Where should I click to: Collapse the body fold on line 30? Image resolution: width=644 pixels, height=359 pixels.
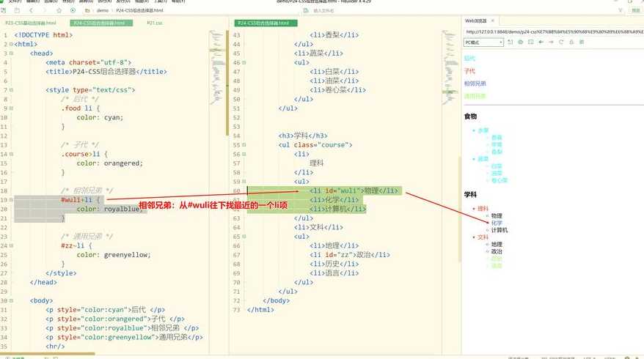(x=12, y=300)
